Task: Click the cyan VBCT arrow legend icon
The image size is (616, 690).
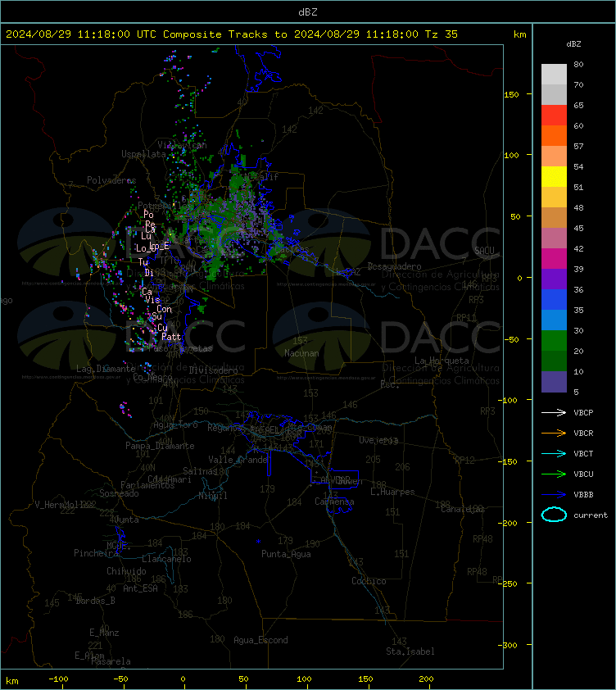Action: point(554,453)
